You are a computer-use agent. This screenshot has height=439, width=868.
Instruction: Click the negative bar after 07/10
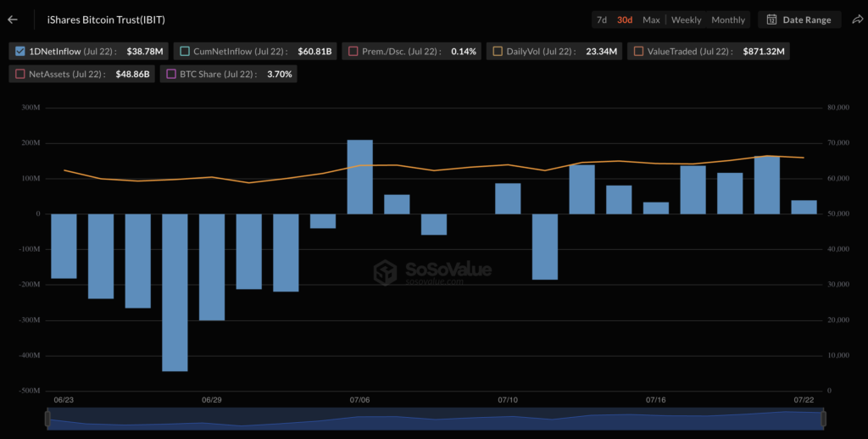click(x=545, y=247)
